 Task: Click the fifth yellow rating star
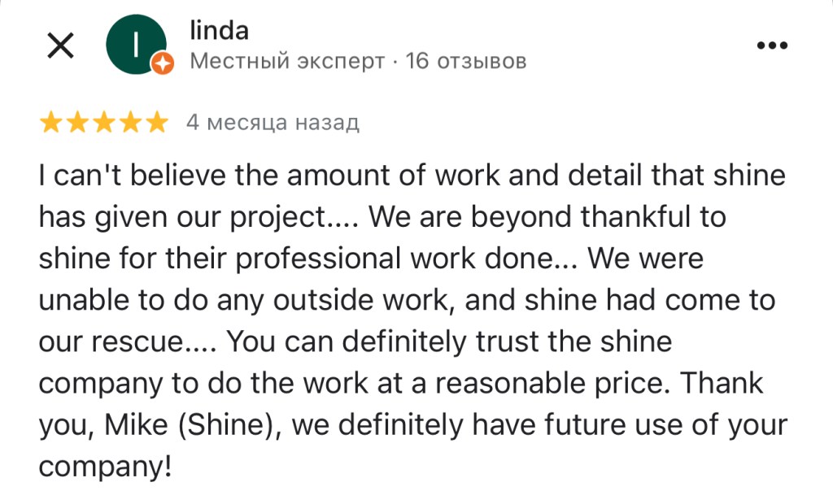(155, 123)
